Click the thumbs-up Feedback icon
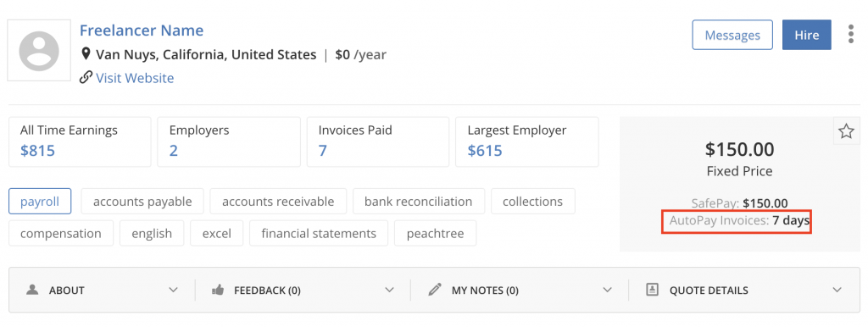 (x=218, y=290)
